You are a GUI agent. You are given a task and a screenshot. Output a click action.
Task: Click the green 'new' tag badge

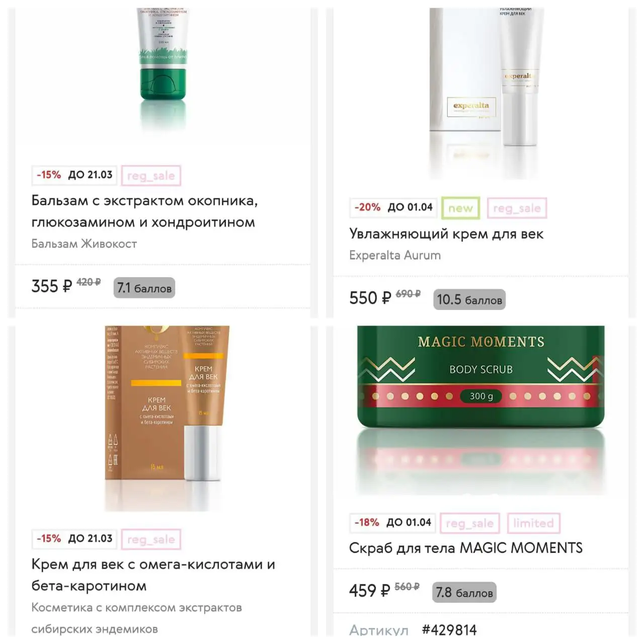(x=460, y=208)
